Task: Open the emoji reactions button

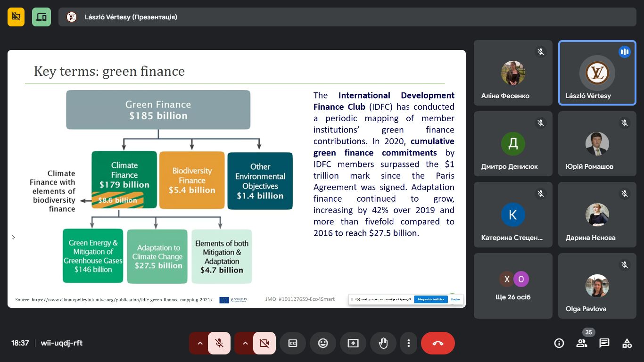Action: coord(323,343)
